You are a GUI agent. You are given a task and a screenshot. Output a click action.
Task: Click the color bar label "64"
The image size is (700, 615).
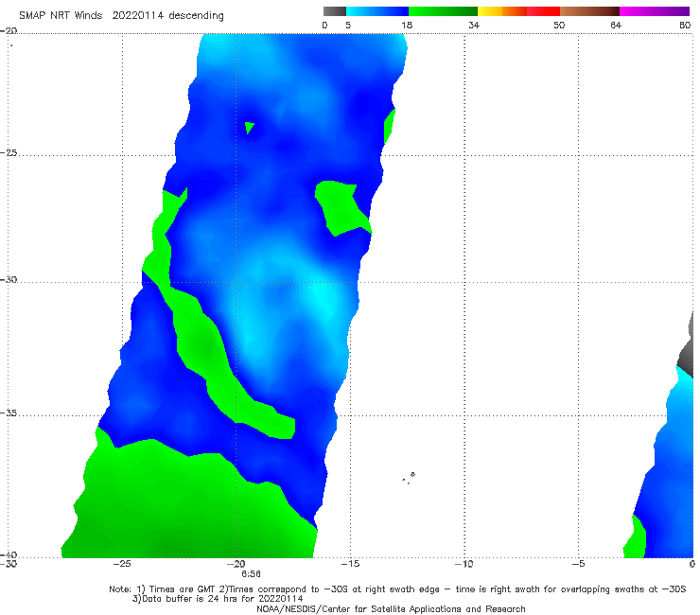click(x=616, y=26)
